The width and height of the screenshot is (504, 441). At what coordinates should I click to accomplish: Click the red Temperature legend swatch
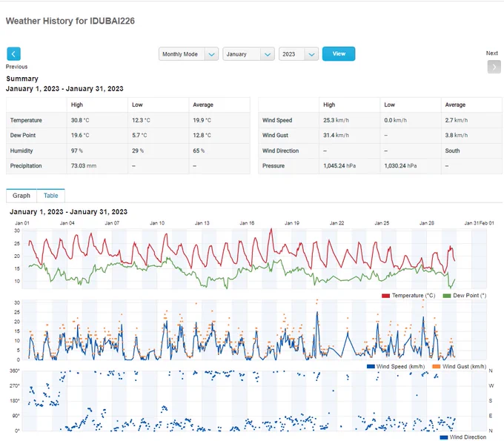385,296
